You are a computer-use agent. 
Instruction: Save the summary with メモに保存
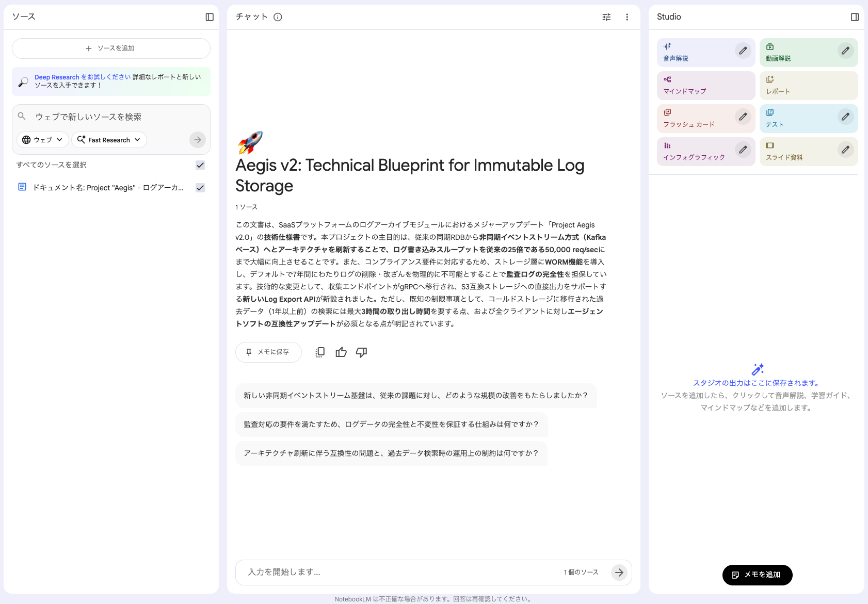click(x=268, y=352)
